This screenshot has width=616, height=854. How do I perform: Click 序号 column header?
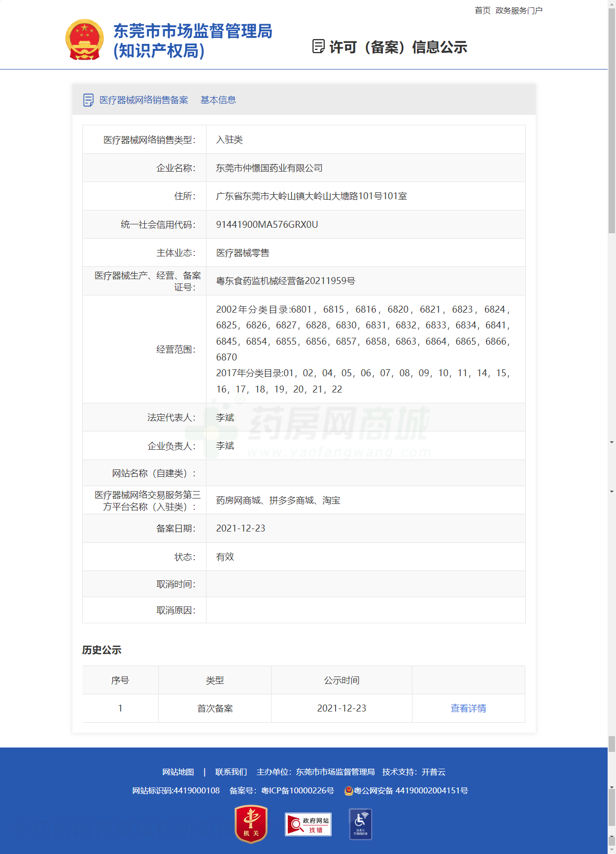click(120, 680)
